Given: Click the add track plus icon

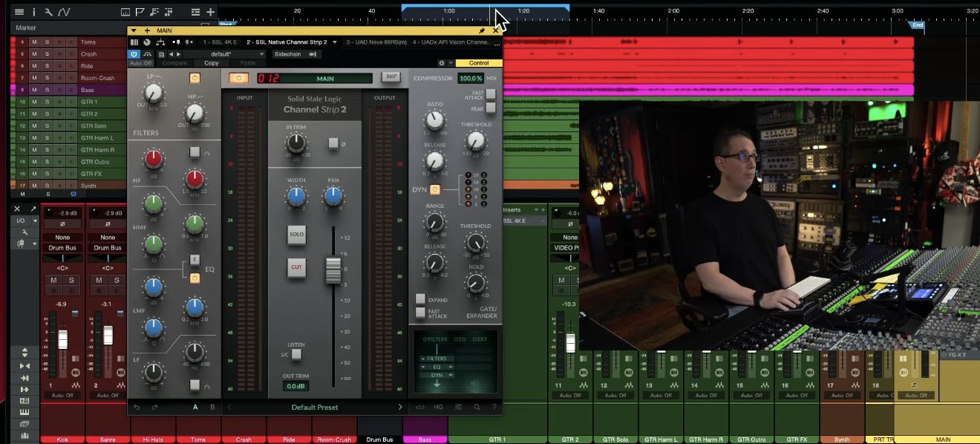Looking at the screenshot, I should (x=211, y=12).
